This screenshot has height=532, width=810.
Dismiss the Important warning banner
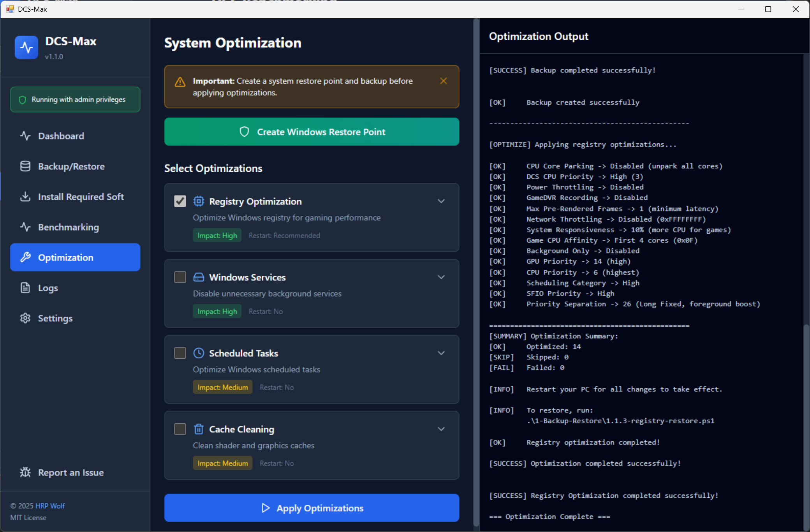(444, 81)
